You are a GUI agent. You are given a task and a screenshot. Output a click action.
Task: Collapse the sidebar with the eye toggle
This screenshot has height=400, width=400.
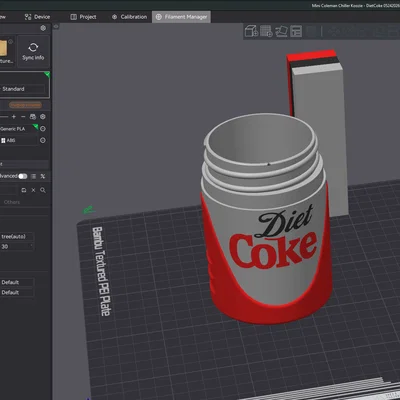tap(56, 26)
